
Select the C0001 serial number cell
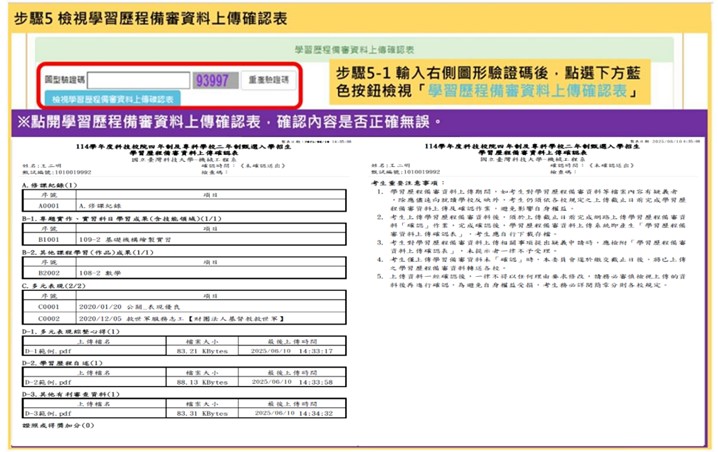49,306
